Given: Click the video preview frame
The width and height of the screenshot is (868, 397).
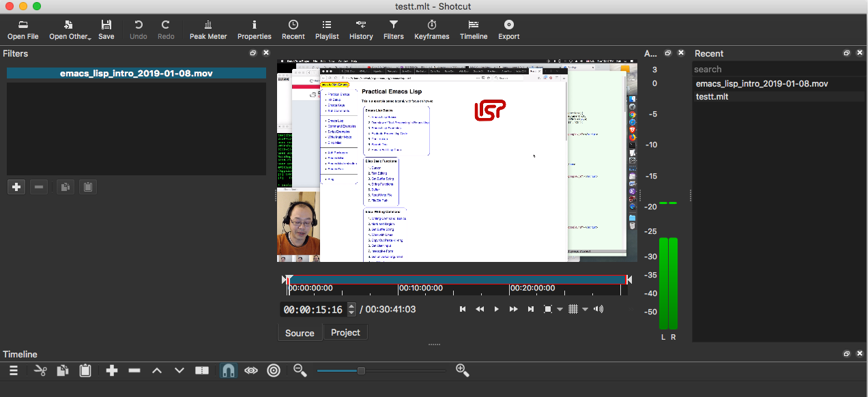Looking at the screenshot, I should pos(457,161).
